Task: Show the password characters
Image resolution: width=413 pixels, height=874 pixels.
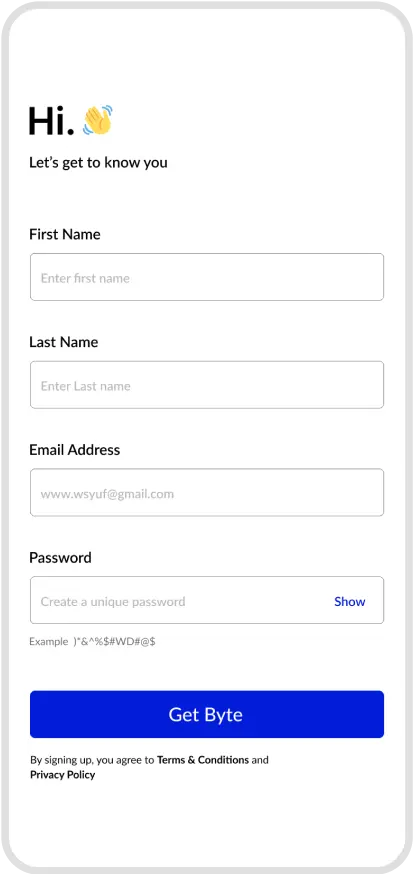Action: [349, 601]
